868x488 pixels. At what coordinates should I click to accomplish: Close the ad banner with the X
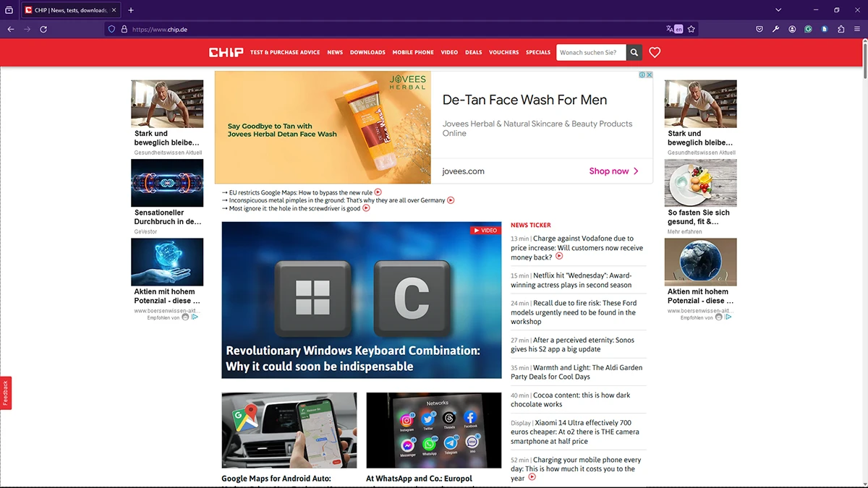click(x=650, y=74)
